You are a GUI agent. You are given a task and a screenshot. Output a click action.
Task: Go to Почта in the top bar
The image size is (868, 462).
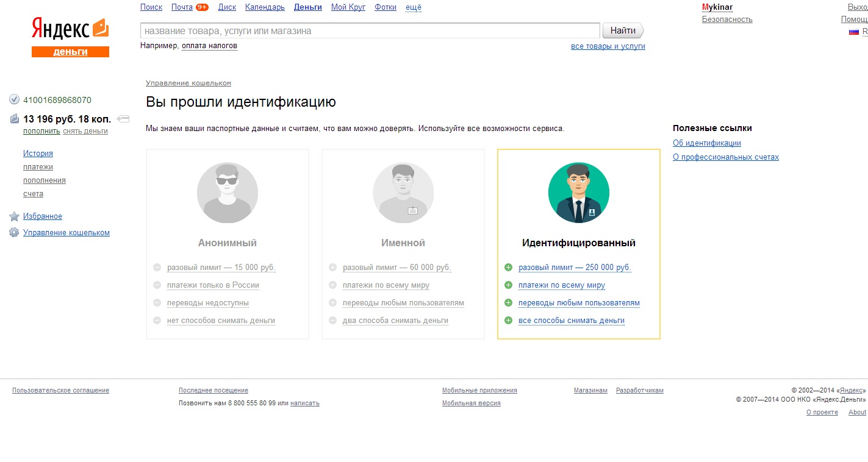(182, 7)
